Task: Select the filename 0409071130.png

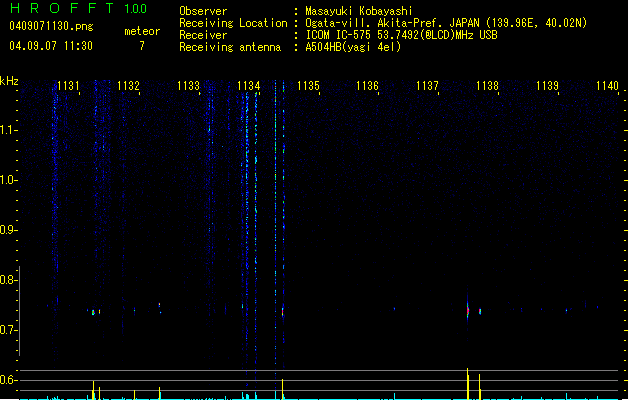Action: click(x=51, y=26)
